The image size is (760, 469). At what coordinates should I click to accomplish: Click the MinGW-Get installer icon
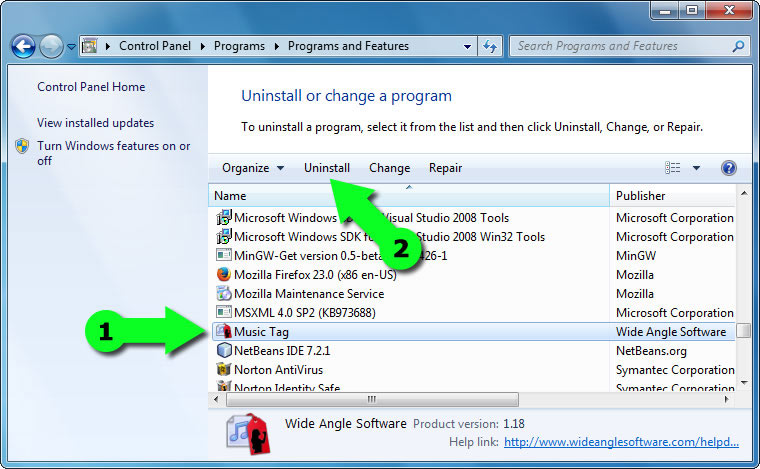point(223,255)
